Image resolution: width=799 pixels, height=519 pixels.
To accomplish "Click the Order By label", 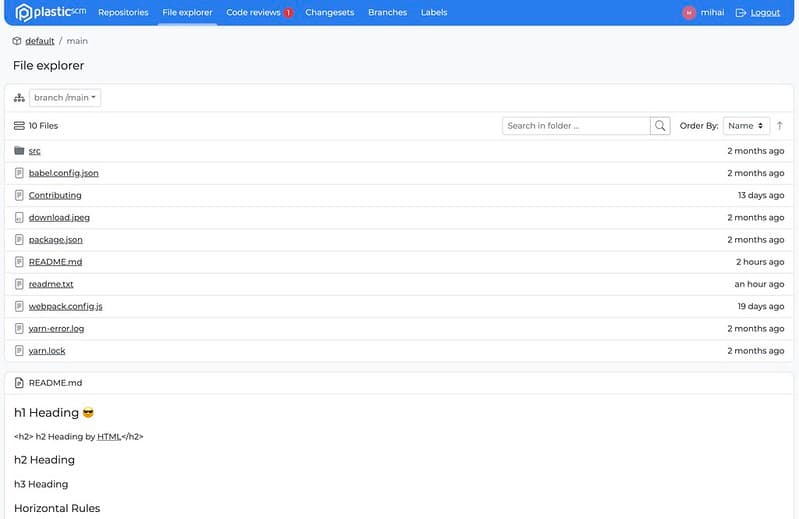I will point(699,126).
